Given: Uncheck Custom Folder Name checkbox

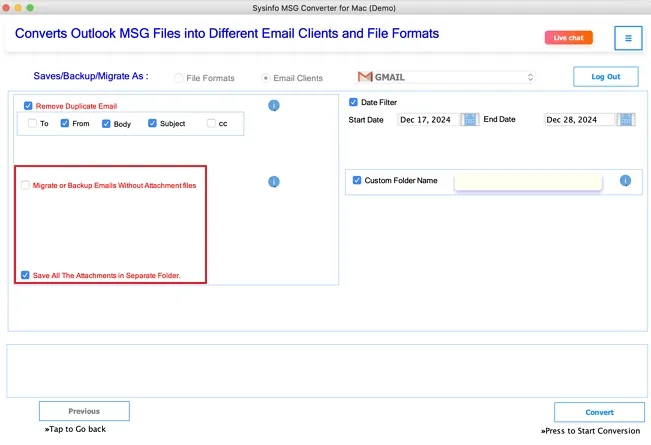Looking at the screenshot, I should (x=357, y=180).
